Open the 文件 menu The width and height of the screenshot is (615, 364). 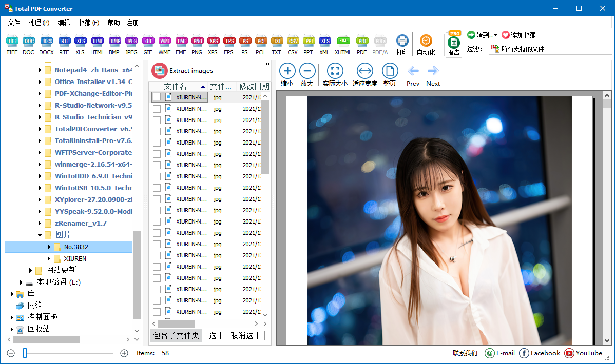(x=14, y=23)
